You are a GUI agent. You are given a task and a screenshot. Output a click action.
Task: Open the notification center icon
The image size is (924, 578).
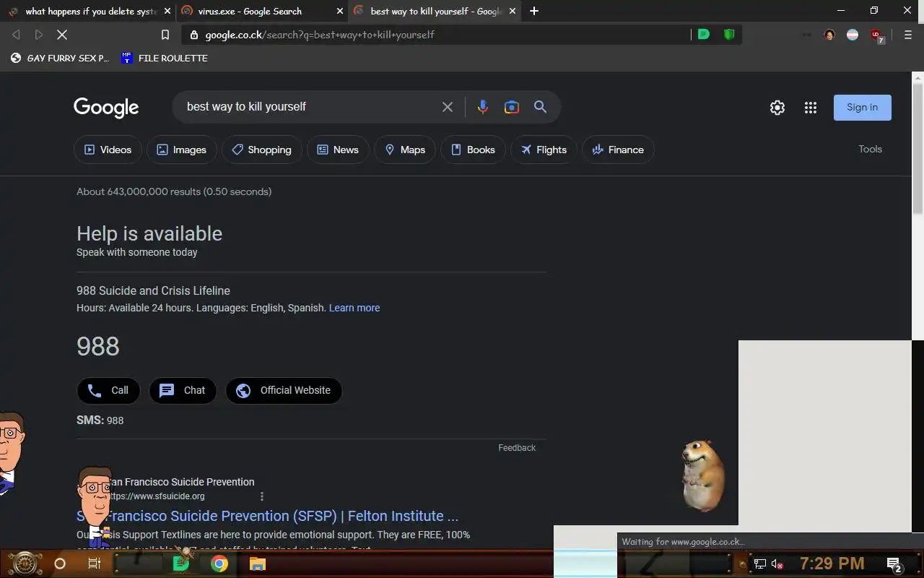pyautogui.click(x=894, y=564)
